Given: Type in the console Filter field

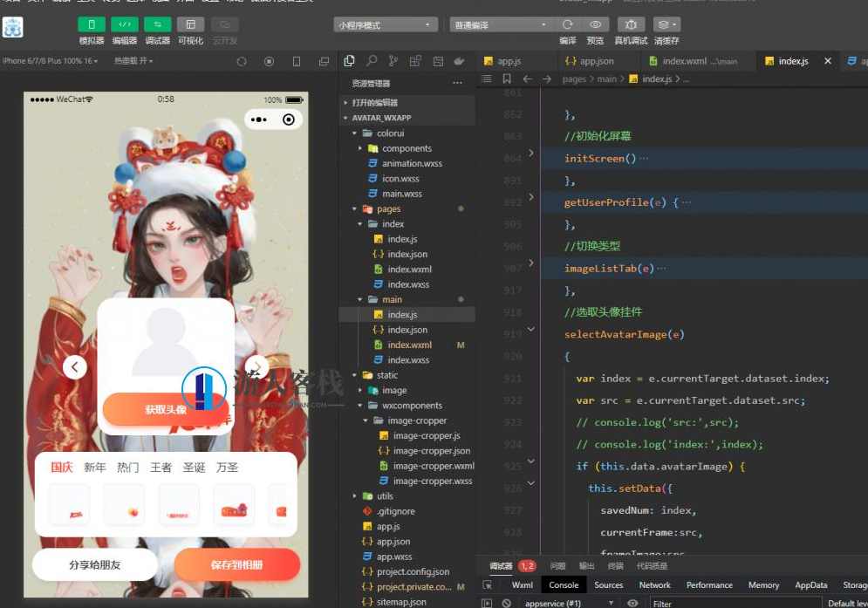Looking at the screenshot, I should tap(733, 603).
